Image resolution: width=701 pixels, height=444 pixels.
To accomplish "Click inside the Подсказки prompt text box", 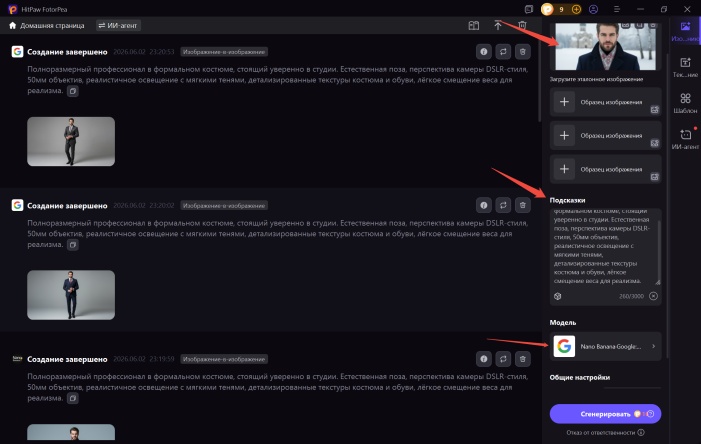I will (x=604, y=247).
